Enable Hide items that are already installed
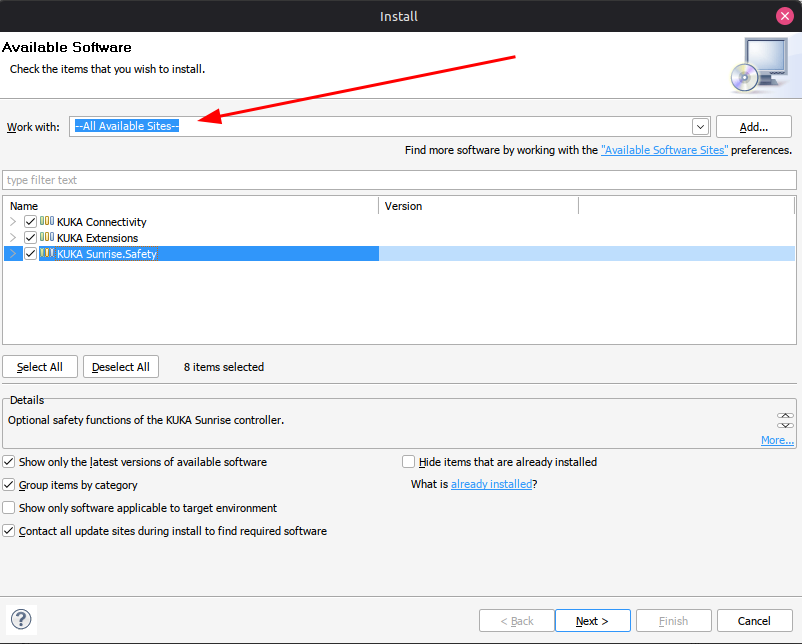The width and height of the screenshot is (802, 644). click(408, 462)
